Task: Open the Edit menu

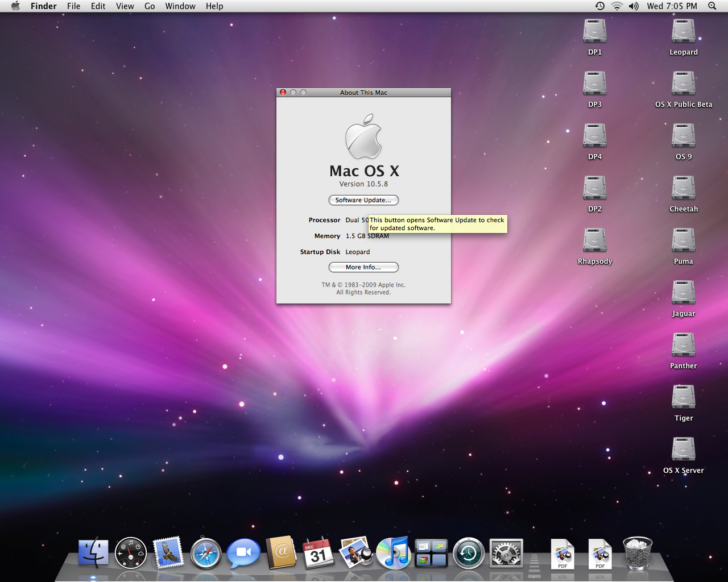Action: click(98, 6)
